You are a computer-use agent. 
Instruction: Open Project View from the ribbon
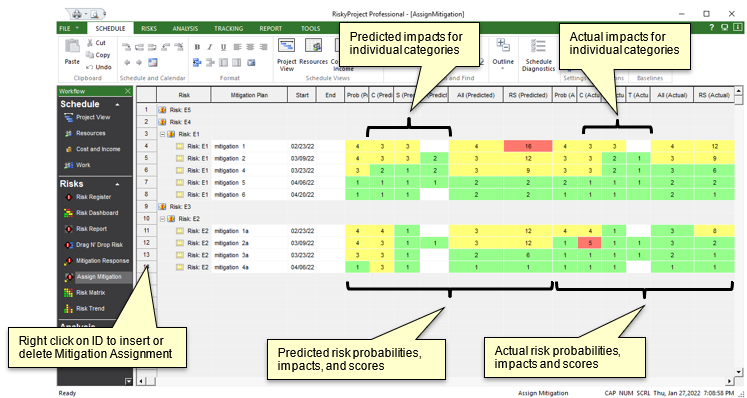(x=287, y=55)
